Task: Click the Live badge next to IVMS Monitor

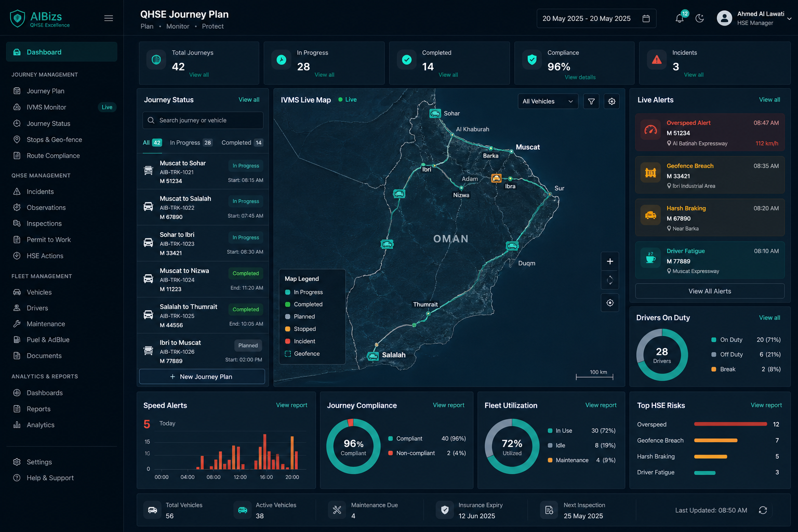Action: pyautogui.click(x=107, y=107)
